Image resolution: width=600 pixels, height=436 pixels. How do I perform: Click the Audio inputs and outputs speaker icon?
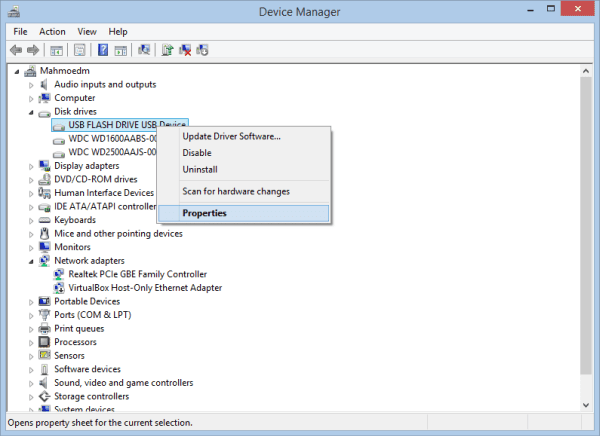(x=44, y=84)
